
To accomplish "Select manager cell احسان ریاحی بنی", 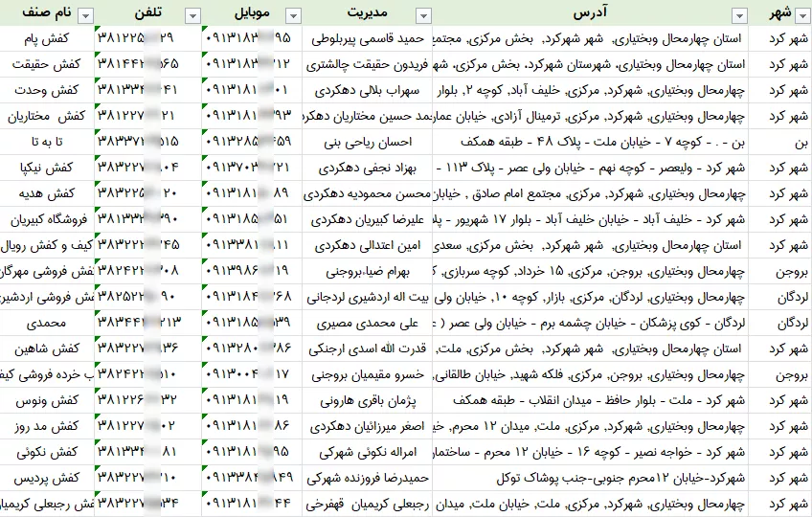I will tap(367, 142).
